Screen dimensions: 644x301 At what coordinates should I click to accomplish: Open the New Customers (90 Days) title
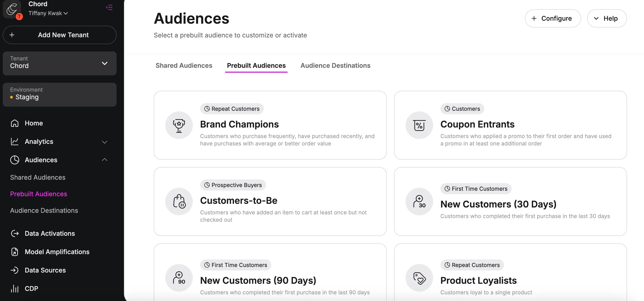pyautogui.click(x=258, y=281)
